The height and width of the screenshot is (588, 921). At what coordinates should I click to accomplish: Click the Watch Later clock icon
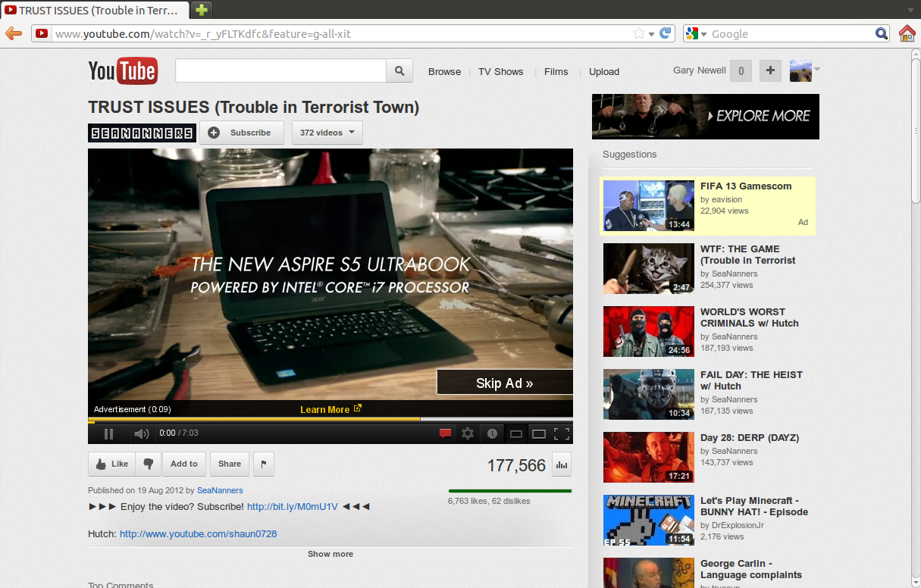click(x=492, y=433)
